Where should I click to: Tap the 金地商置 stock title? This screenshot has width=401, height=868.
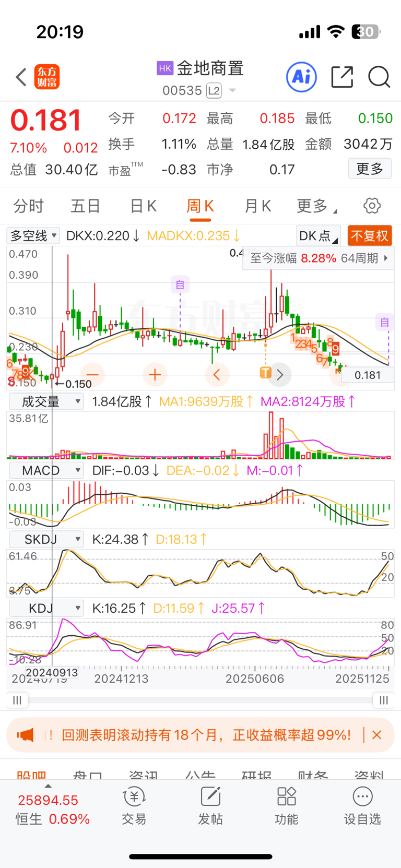210,68
